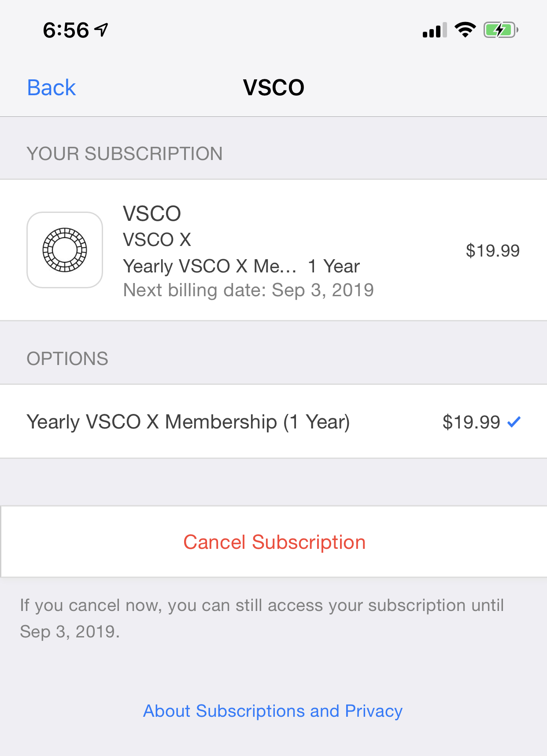547x756 pixels.
Task: Tap the cellular signal bars icon
Action: [434, 30]
